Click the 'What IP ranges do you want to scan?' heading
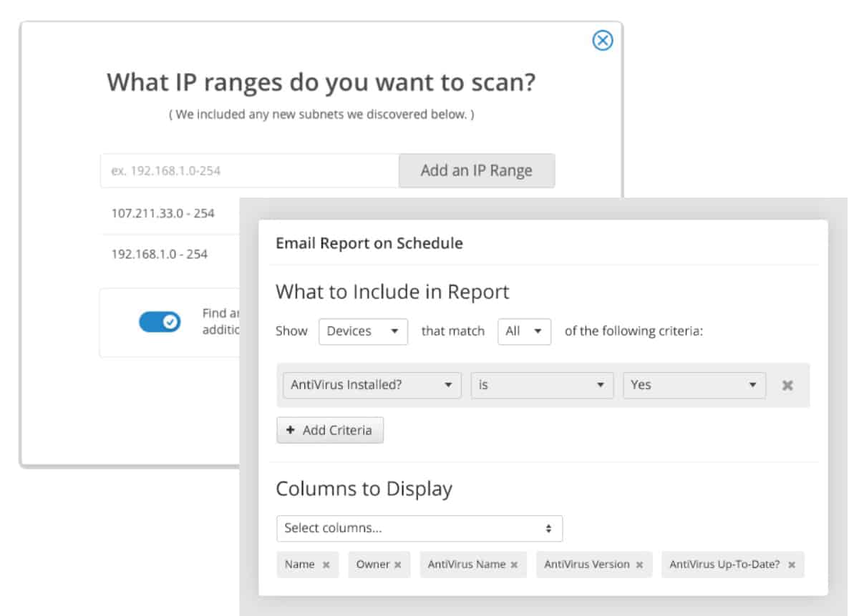The width and height of the screenshot is (849, 616). [321, 82]
